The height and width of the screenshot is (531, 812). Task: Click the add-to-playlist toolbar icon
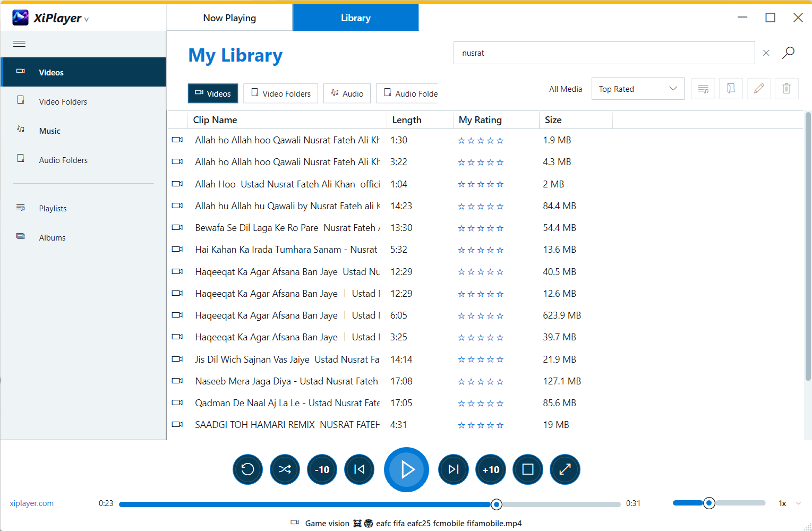tap(703, 89)
